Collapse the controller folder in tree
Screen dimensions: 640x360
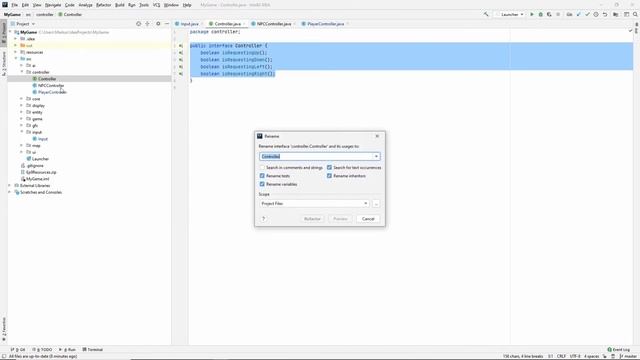coord(22,72)
